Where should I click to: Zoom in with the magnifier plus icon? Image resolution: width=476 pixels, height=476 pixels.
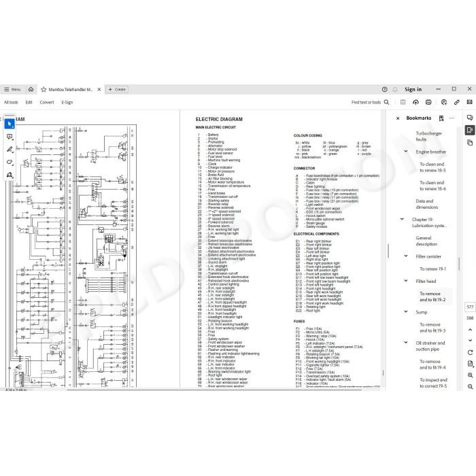470,375
